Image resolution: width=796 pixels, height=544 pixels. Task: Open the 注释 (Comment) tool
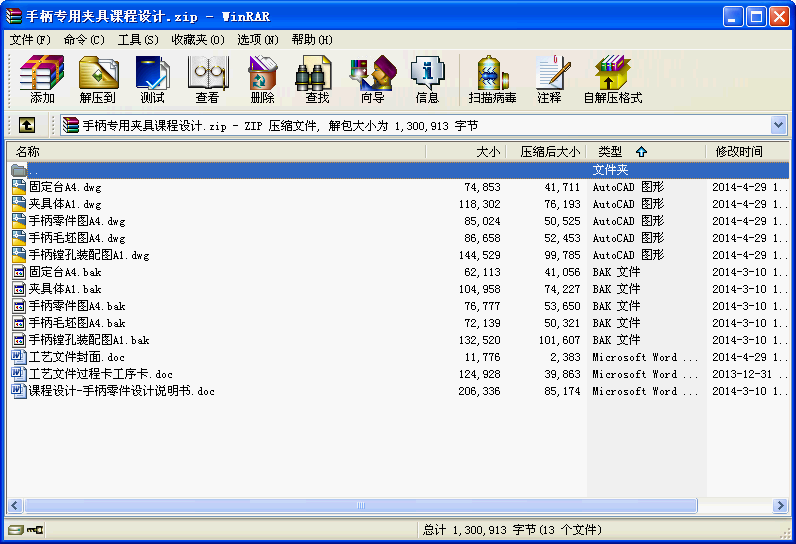(551, 79)
